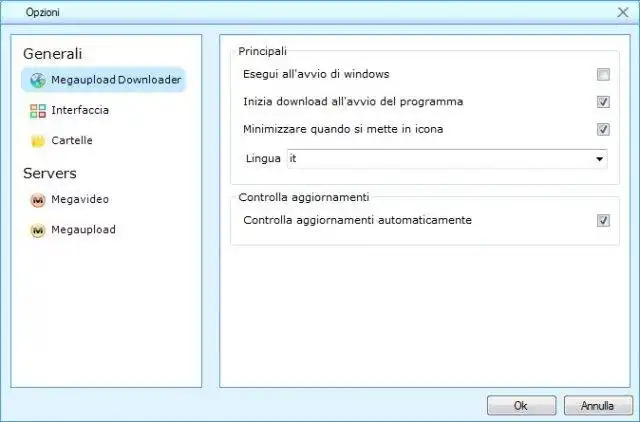This screenshot has width=640, height=422.
Task: Click the 'Servers' heading text
Action: [x=50, y=173]
